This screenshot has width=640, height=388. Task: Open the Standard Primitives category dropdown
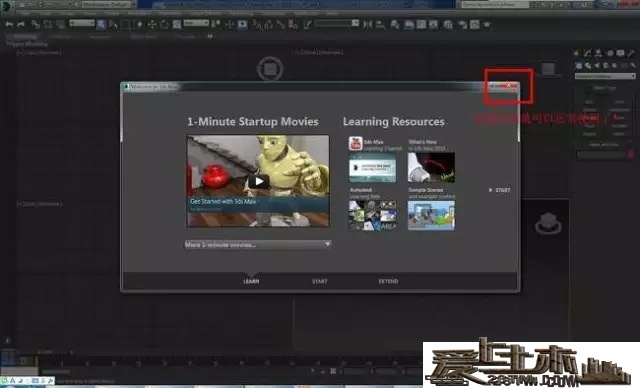click(x=605, y=76)
